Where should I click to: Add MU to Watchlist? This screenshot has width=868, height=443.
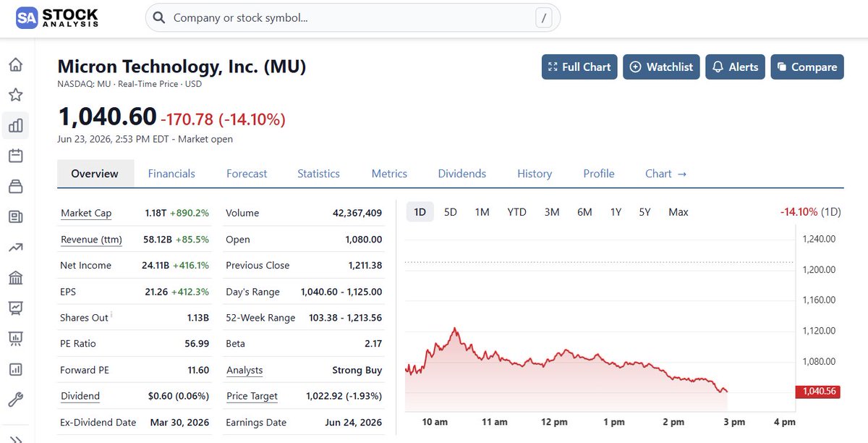pyautogui.click(x=661, y=67)
